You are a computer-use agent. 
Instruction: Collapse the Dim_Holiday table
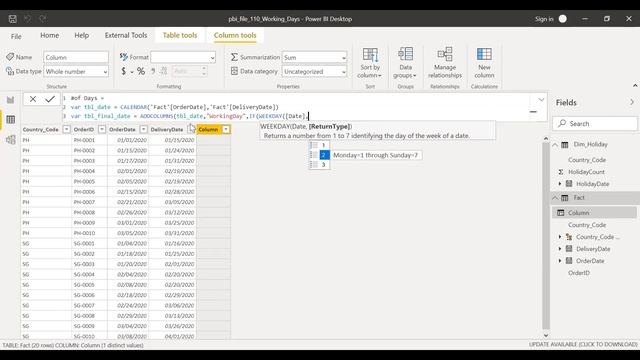pyautogui.click(x=555, y=145)
